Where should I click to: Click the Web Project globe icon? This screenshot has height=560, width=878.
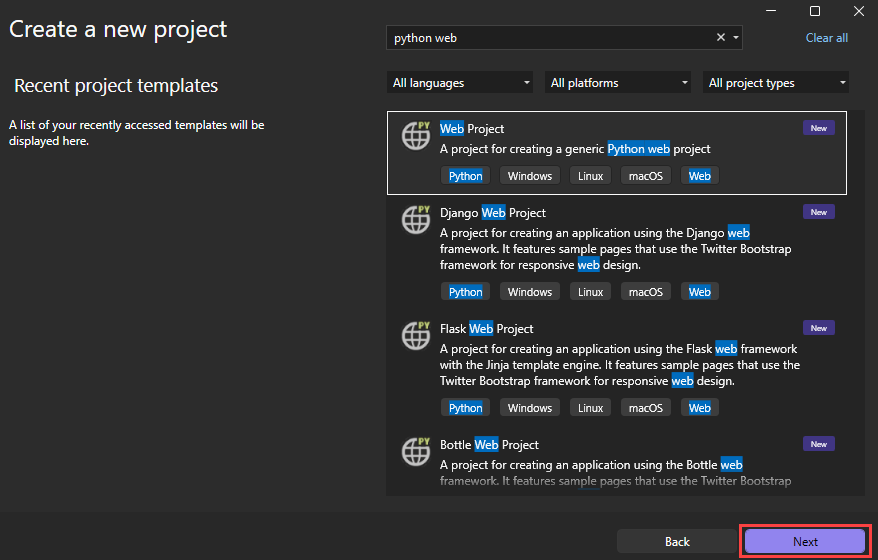[416, 136]
